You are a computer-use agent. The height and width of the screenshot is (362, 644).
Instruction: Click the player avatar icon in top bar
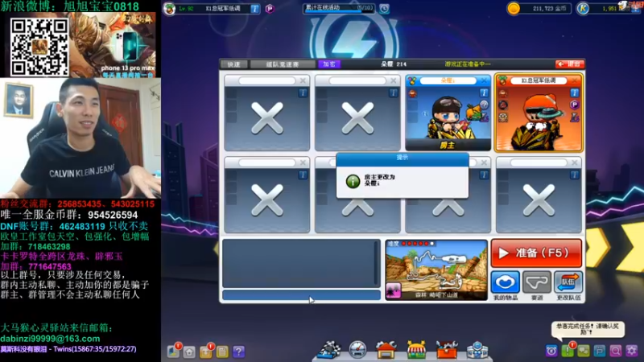[169, 9]
